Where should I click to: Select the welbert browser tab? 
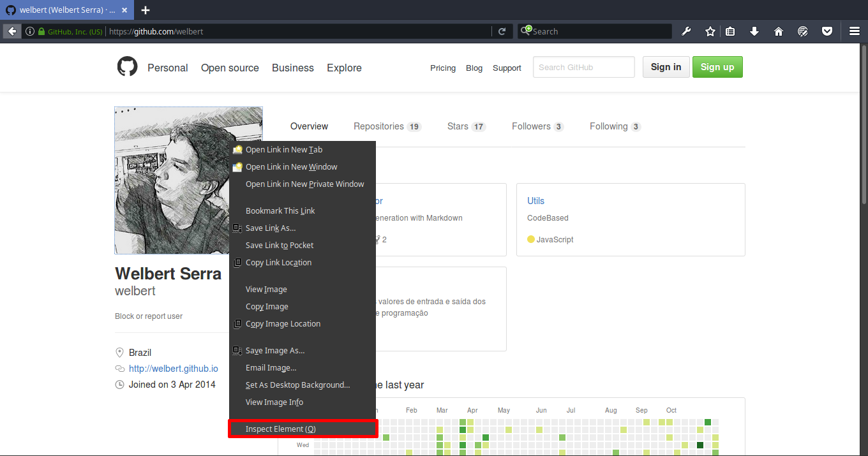67,10
